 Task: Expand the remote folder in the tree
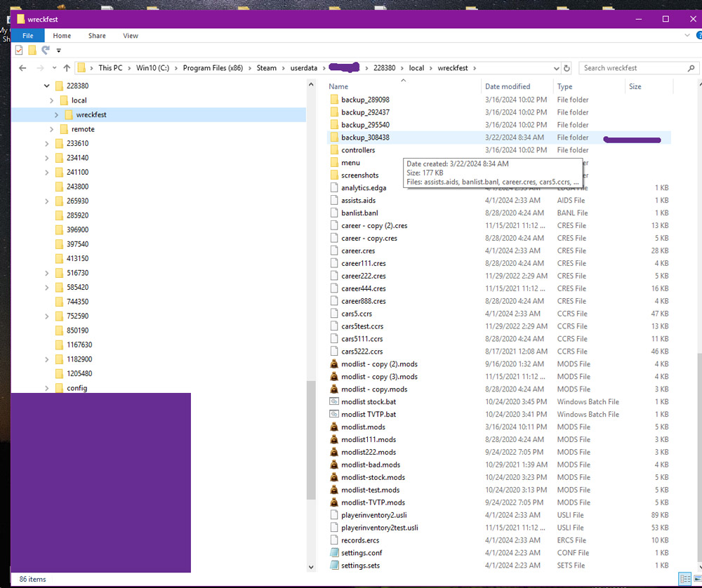coord(51,129)
